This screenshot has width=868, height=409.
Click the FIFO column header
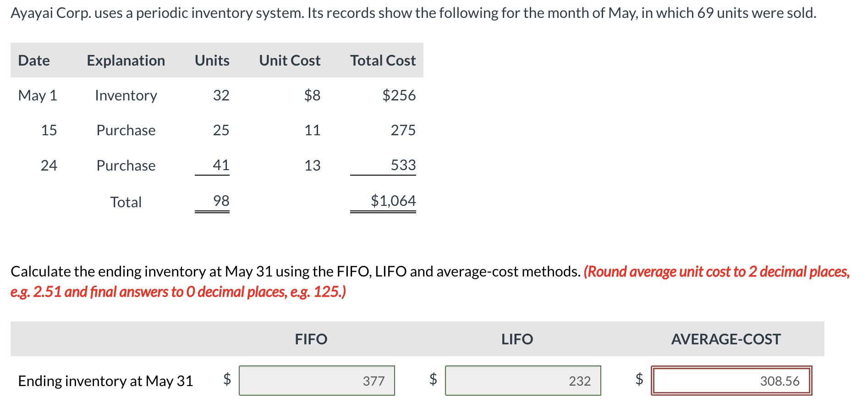[311, 339]
